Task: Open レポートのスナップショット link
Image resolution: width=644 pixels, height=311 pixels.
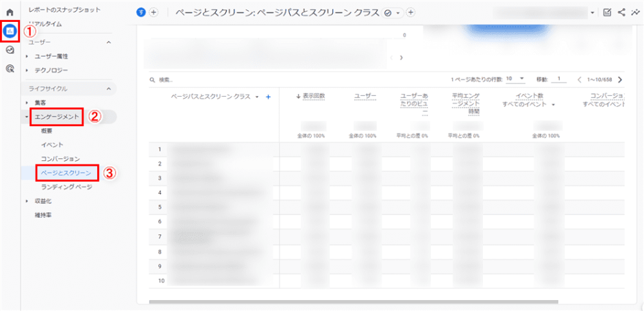Action: (x=64, y=10)
